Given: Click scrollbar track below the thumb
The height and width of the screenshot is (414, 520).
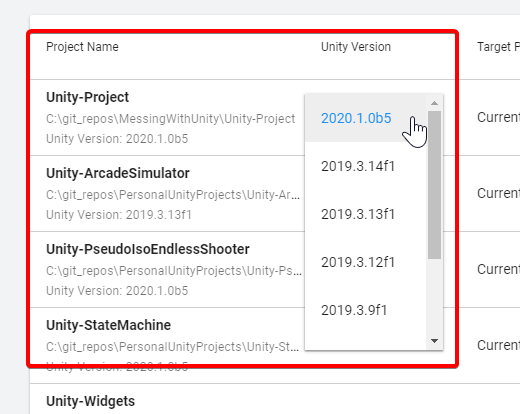Looking at the screenshot, I should (x=434, y=296).
